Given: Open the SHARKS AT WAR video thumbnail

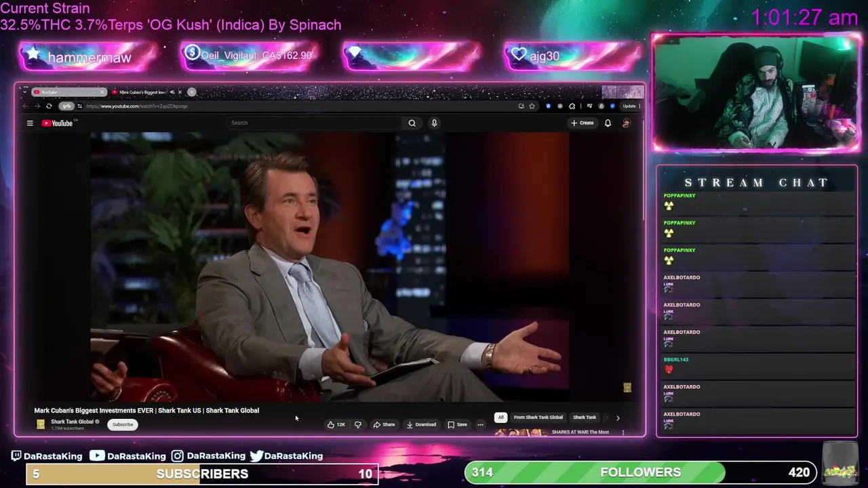Looking at the screenshot, I should (521, 432).
